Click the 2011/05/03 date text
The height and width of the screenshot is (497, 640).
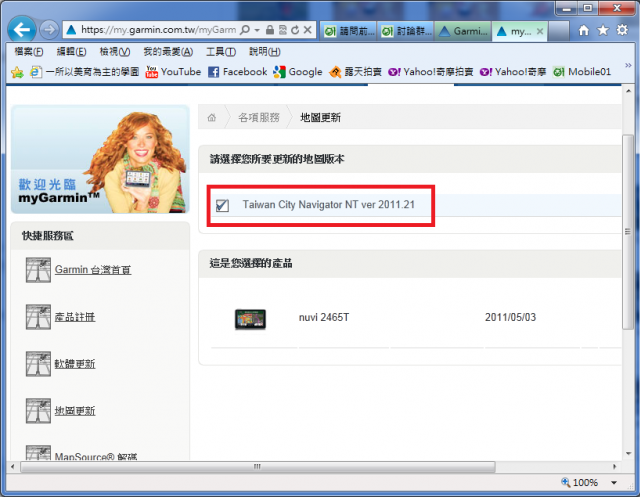coord(510,317)
